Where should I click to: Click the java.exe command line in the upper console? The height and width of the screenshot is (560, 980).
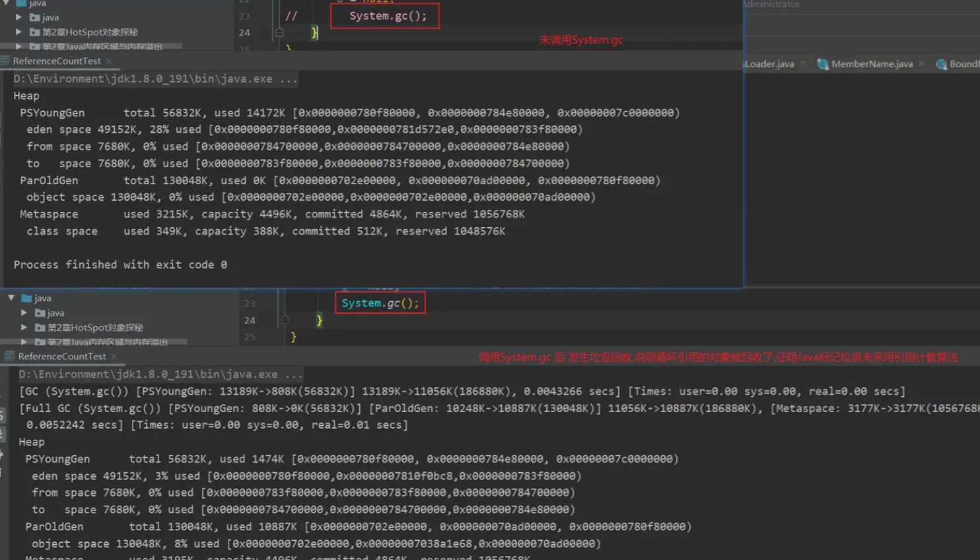(155, 79)
